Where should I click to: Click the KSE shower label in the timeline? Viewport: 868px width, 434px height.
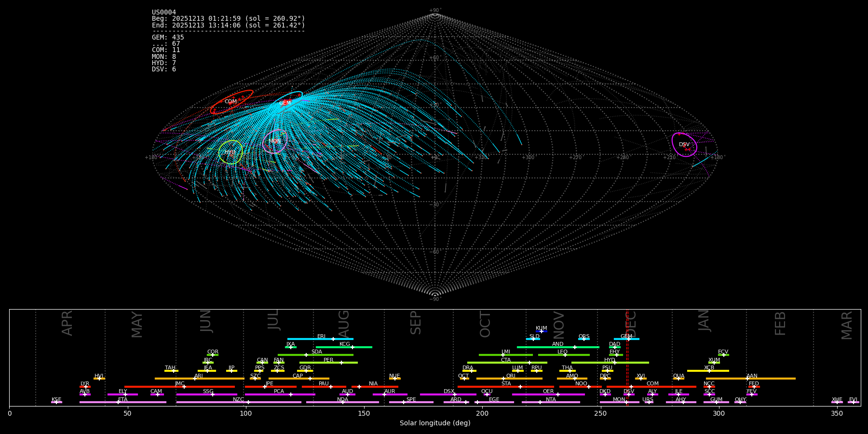tap(56, 400)
